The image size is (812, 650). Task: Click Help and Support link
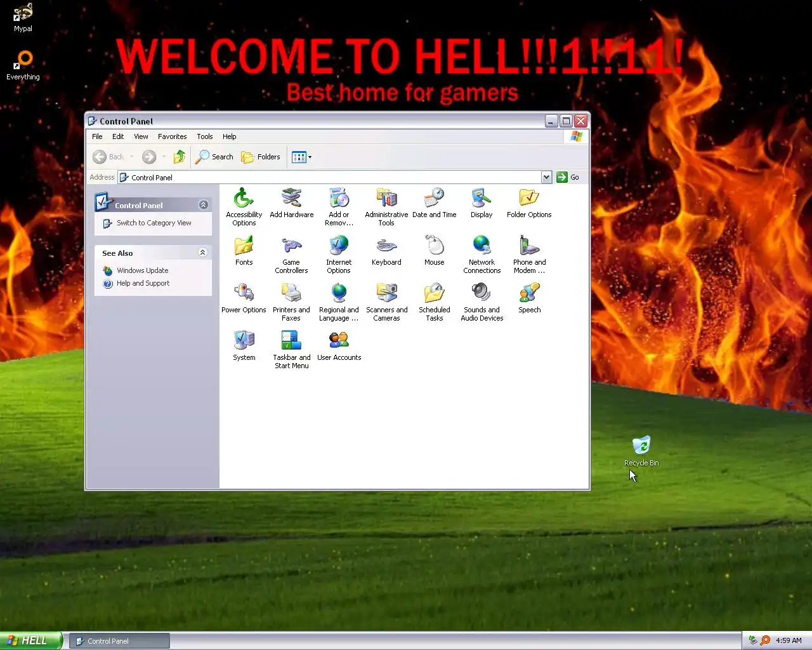point(143,283)
